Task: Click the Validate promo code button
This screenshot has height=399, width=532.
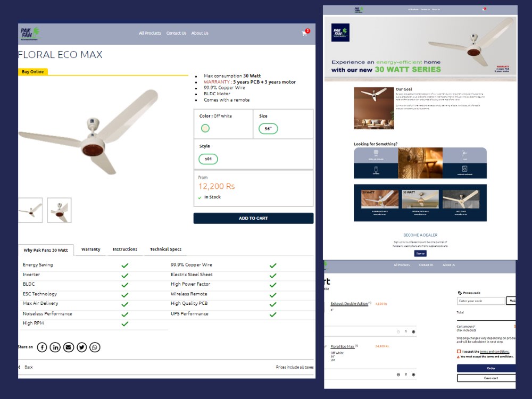Action: 511,301
